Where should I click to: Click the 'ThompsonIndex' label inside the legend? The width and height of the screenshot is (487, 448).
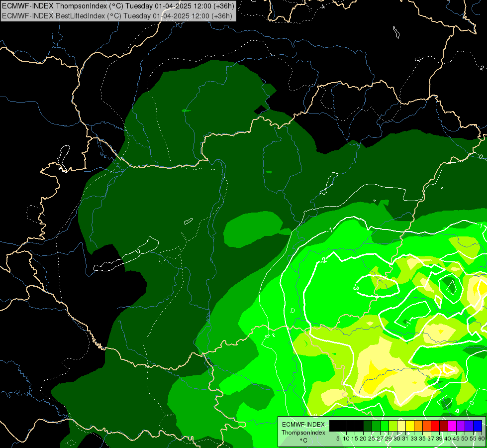pos(303,433)
